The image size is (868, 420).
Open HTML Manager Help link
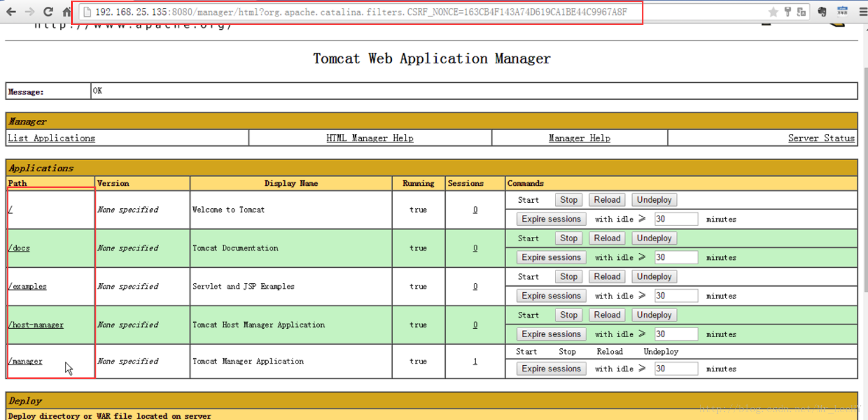(370, 138)
